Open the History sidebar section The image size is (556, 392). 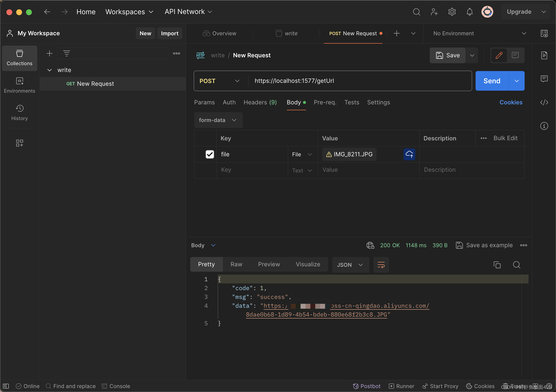(20, 113)
